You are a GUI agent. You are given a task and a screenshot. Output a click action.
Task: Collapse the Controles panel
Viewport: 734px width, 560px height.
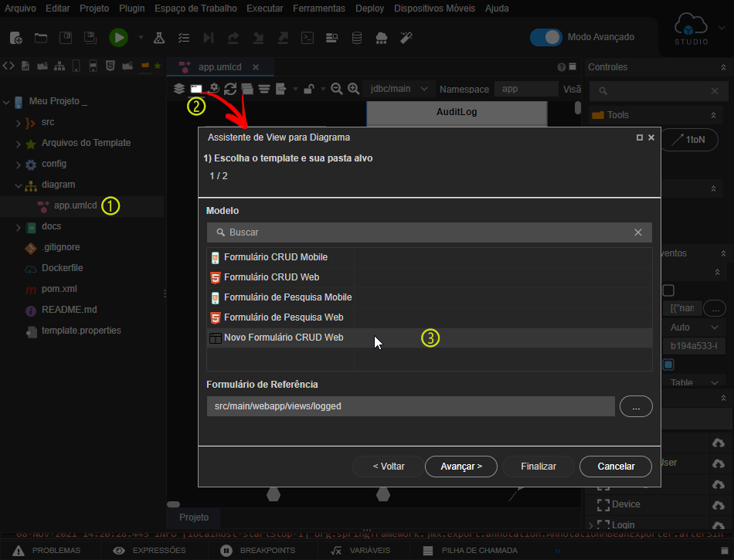723,67
